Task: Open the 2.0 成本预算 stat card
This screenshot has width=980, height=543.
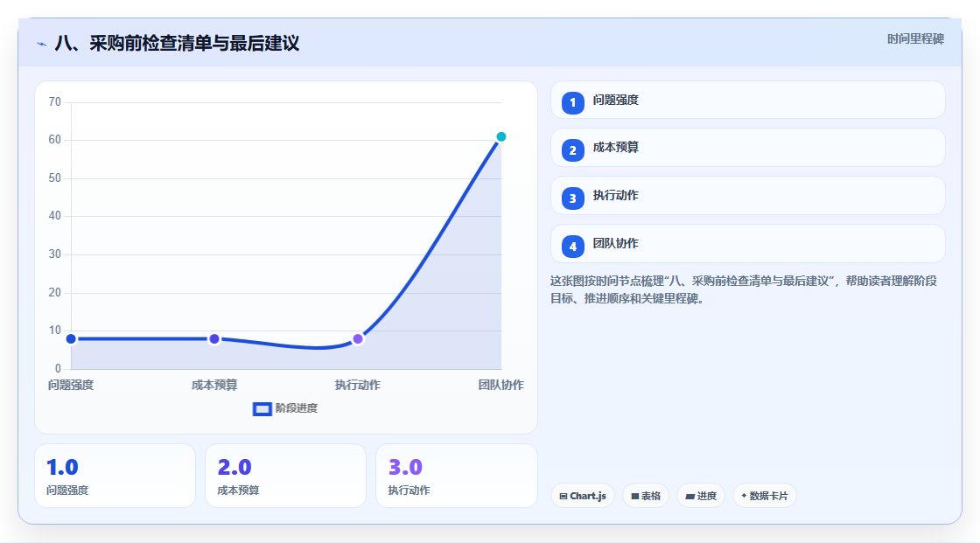Action: (285, 477)
